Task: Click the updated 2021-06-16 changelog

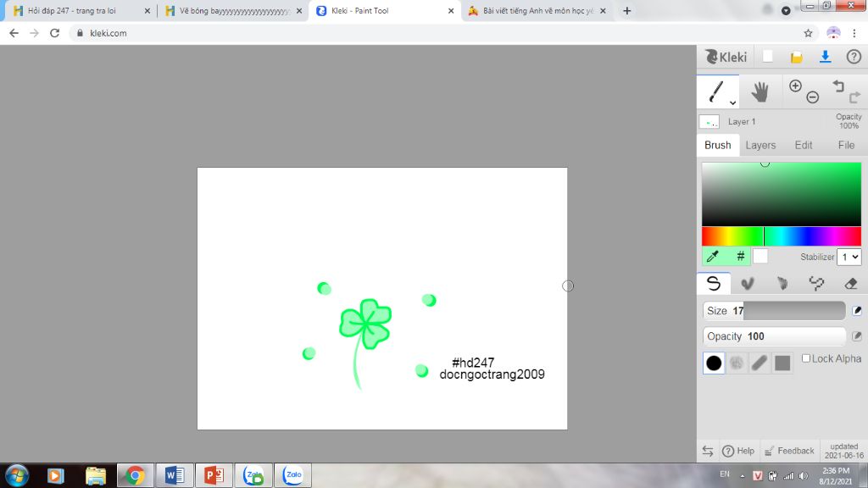Action: (843, 451)
